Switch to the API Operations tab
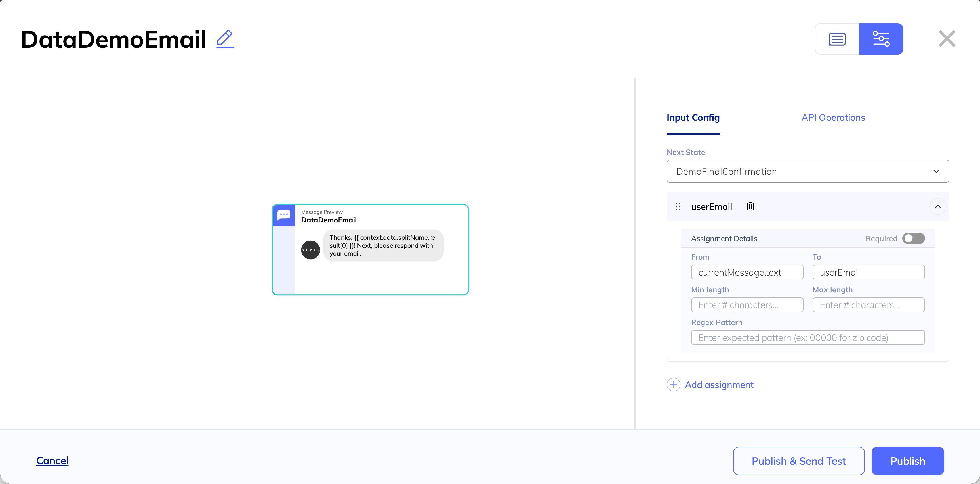The image size is (980, 484). point(833,118)
